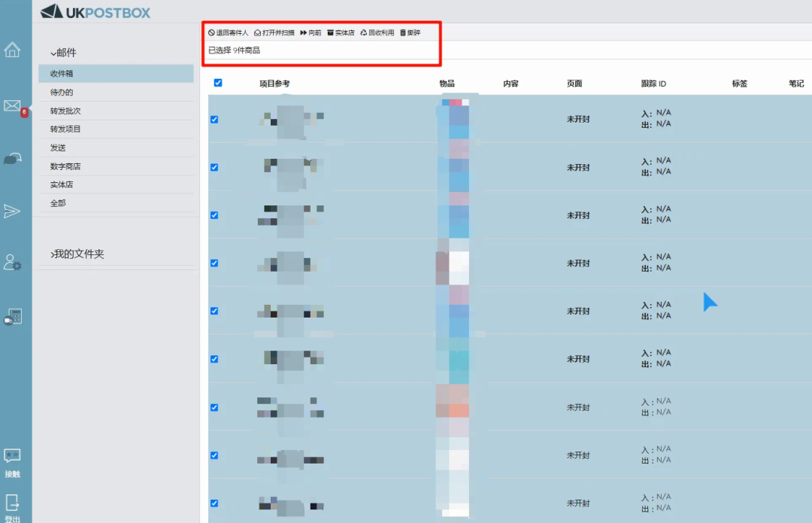812x523 pixels.
Task: Click the calculator icon in sidebar
Action: (x=12, y=317)
